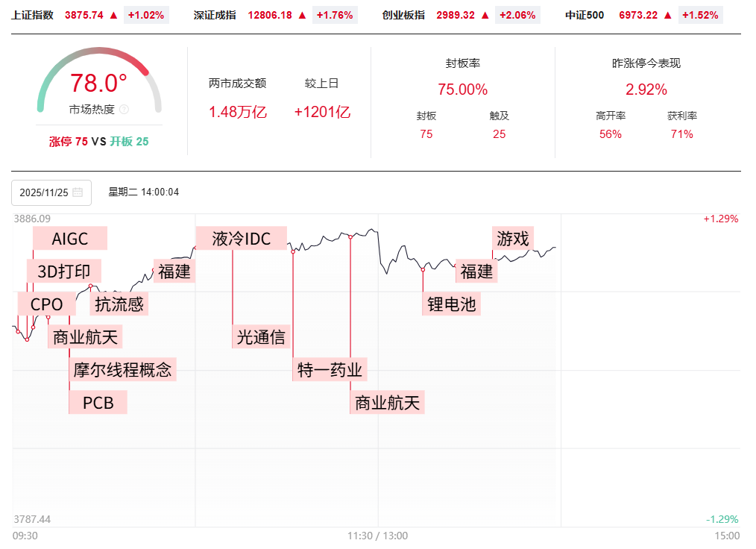The height and width of the screenshot is (549, 756).
Task: Open the 游戏 sector label
Action: pos(513,239)
